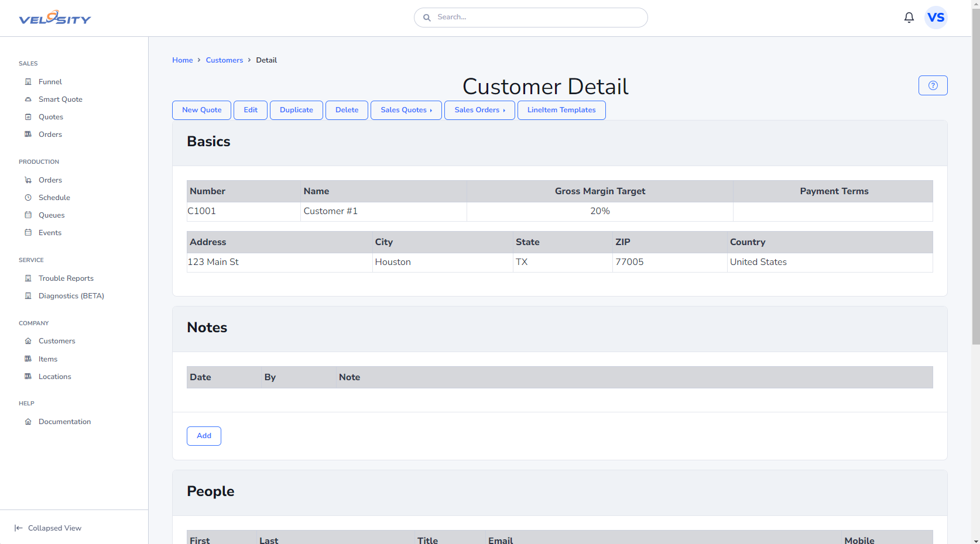980x544 pixels.
Task: Expand the Sales Quotes dropdown
Action: (406, 110)
